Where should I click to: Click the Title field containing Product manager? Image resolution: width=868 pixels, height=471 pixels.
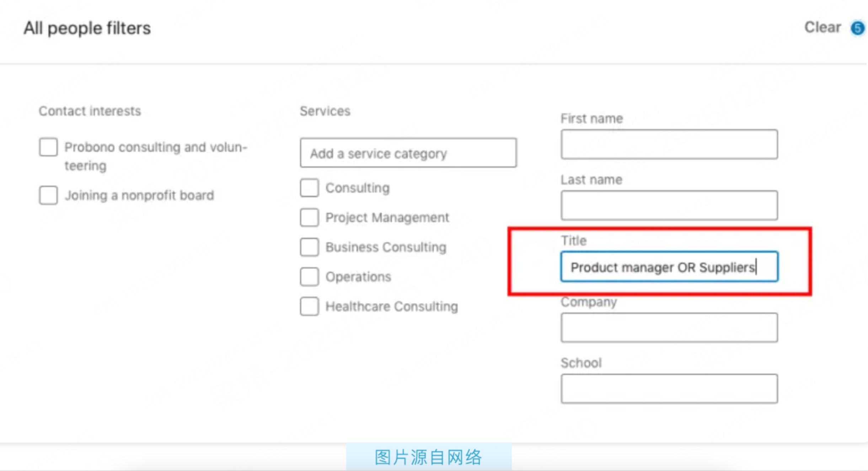coord(669,267)
